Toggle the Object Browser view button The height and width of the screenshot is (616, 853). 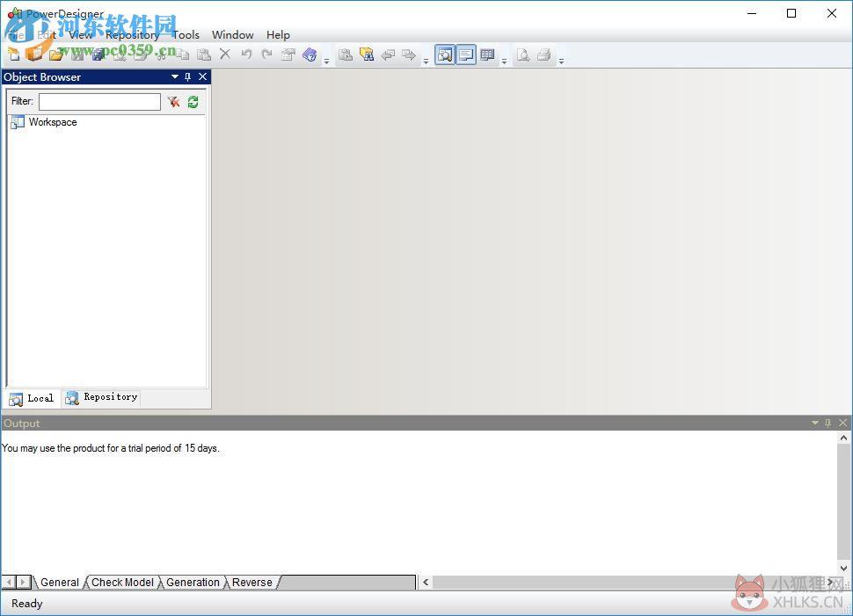pyautogui.click(x=444, y=54)
